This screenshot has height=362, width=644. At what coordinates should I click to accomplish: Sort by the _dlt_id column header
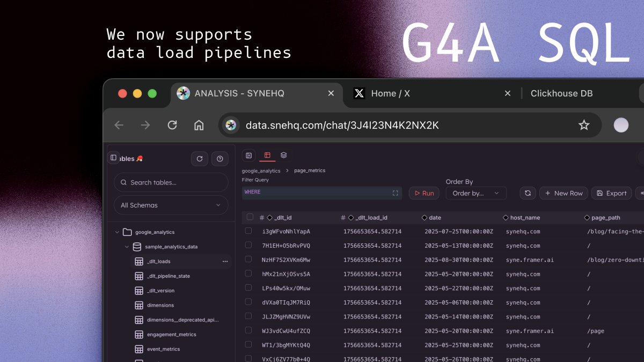[x=283, y=218]
